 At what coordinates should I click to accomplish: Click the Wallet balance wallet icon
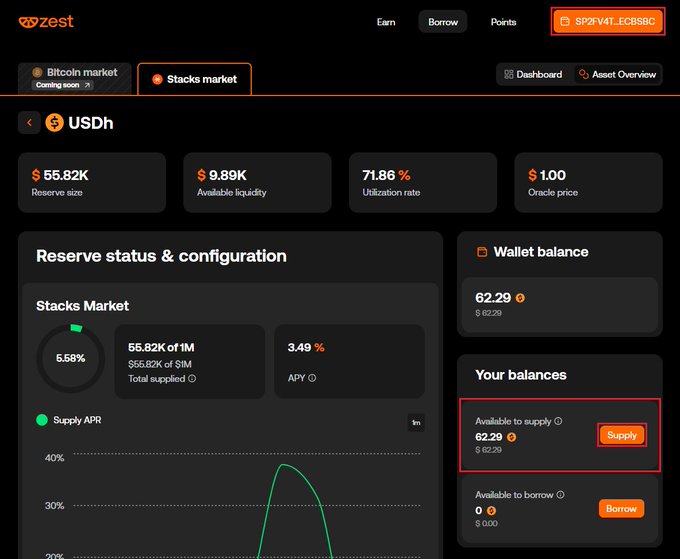pos(482,252)
